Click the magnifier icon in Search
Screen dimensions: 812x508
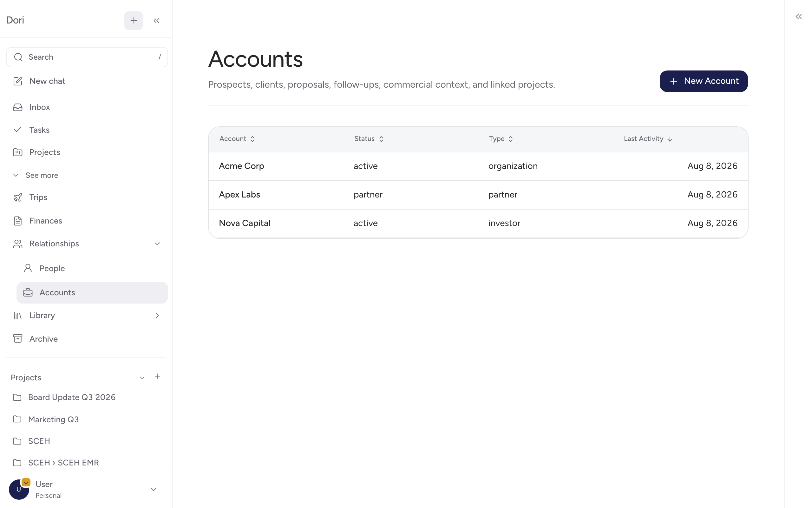[x=18, y=57]
